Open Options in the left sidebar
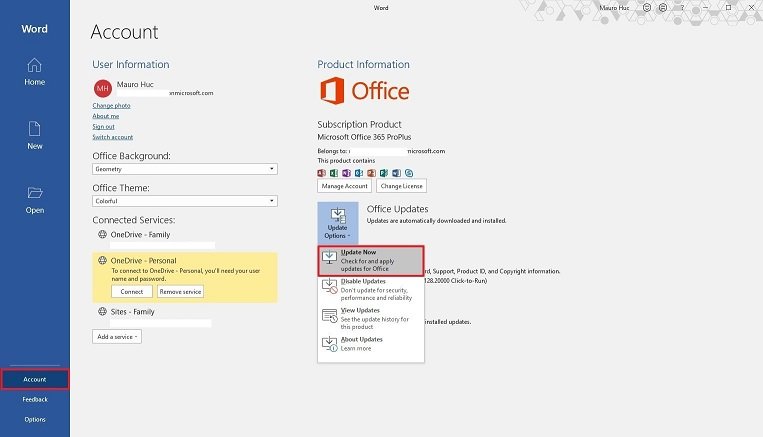The image size is (763, 437). click(x=34, y=419)
